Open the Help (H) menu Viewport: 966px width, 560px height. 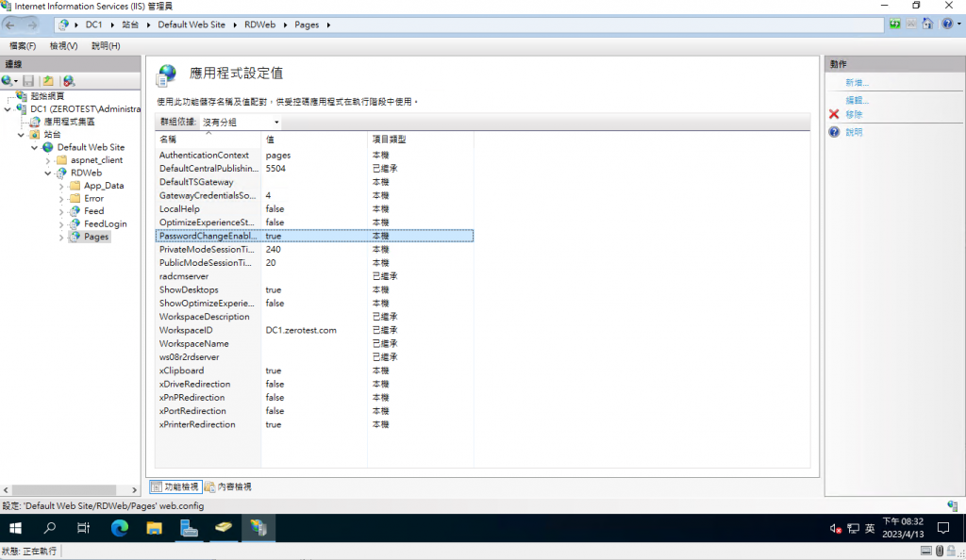coord(106,45)
